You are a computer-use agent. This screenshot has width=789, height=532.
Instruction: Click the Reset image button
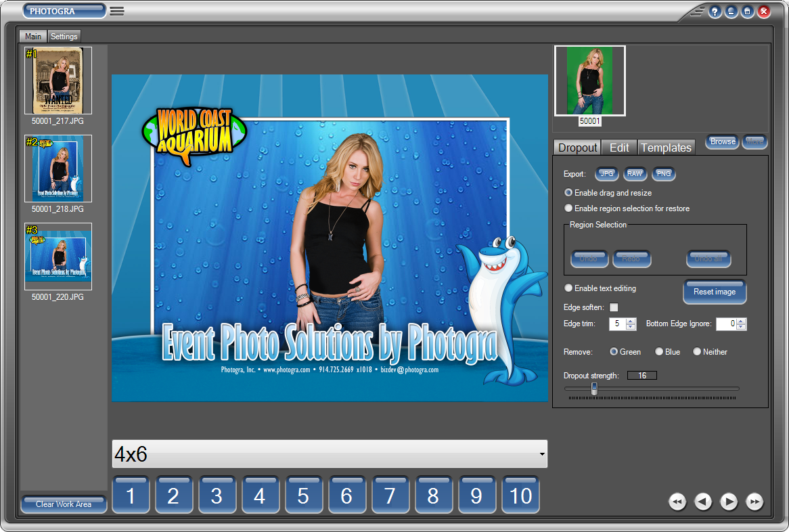(715, 292)
